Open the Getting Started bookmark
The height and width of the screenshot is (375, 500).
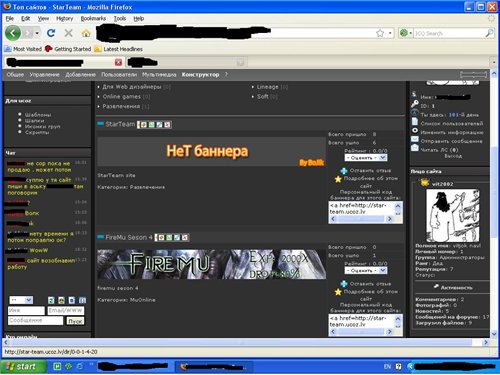click(68, 49)
